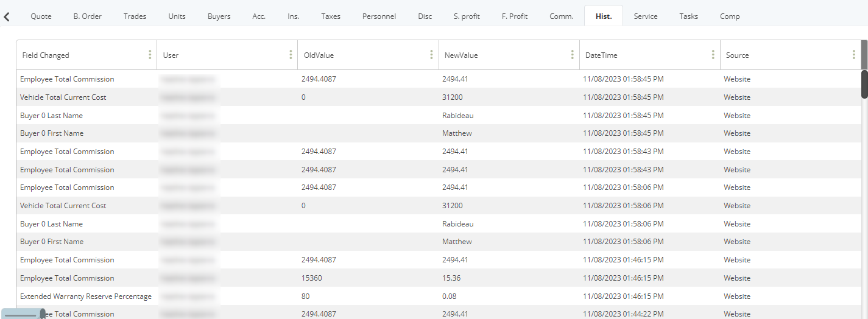Switch to the Quote tab
The width and height of the screenshot is (868, 319).
41,16
